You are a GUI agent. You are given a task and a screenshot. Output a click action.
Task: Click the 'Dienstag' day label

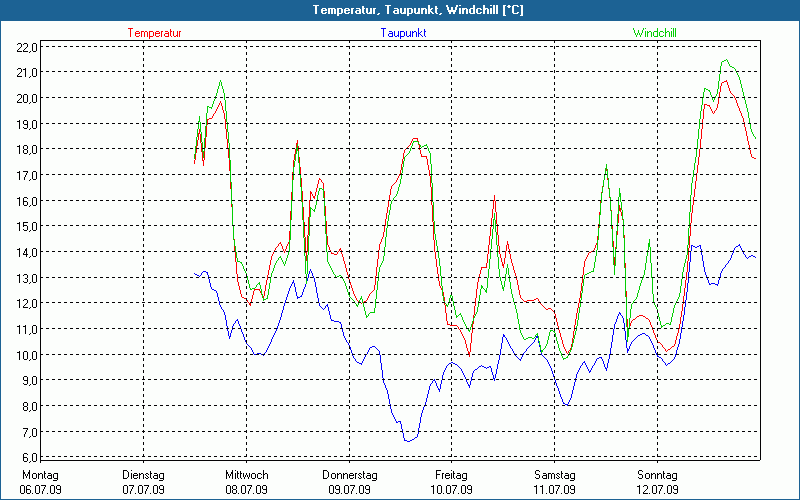(143, 476)
